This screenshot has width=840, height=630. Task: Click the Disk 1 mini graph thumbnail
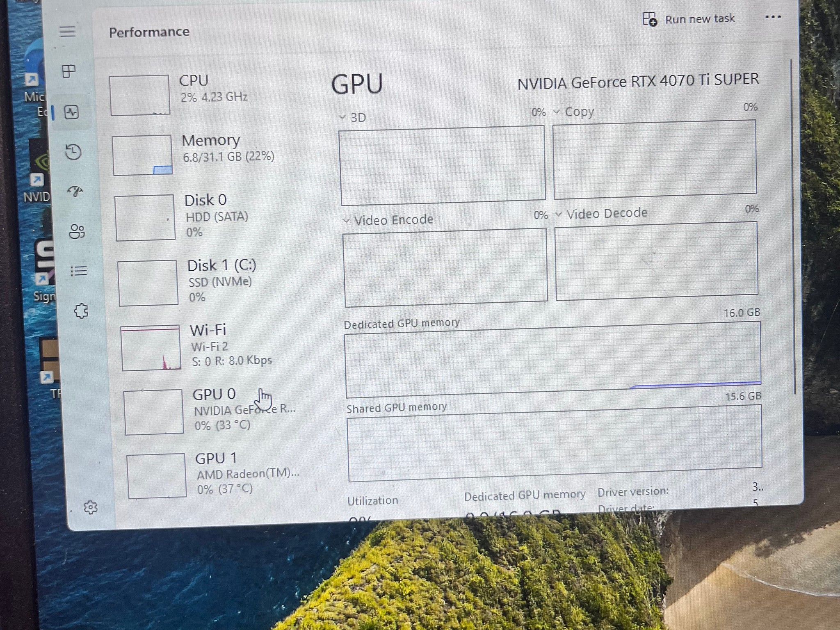coord(148,283)
